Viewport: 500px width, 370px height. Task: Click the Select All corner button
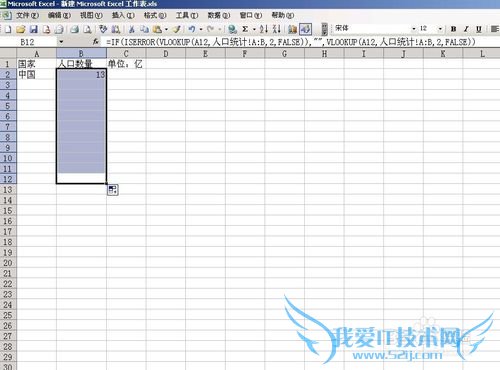[x=8, y=54]
